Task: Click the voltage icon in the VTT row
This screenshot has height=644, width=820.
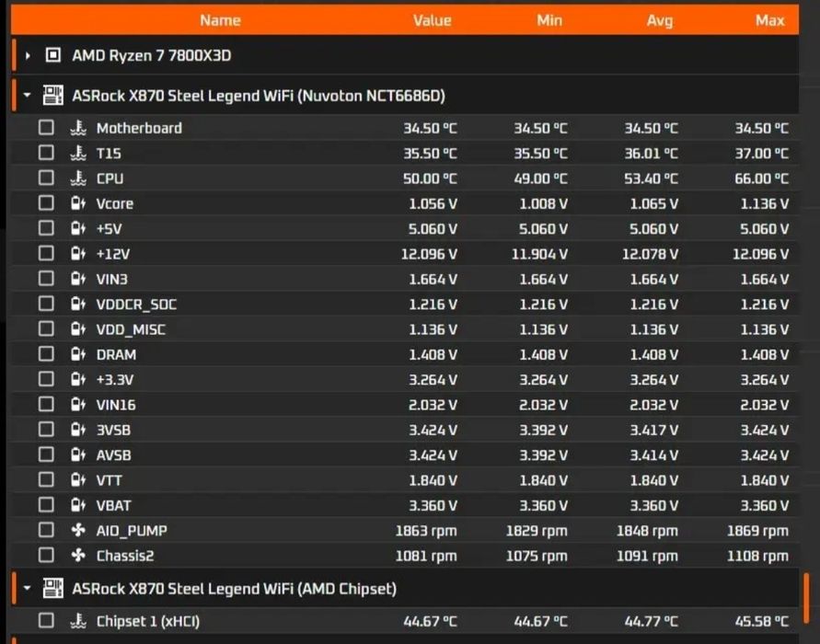Action: pos(78,479)
